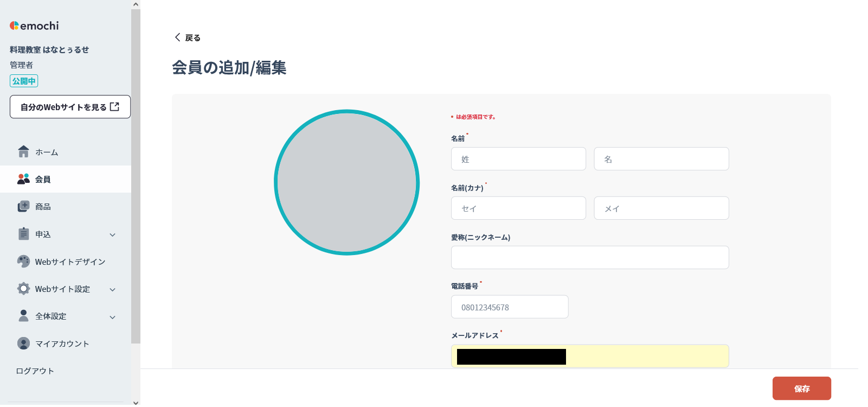Image resolution: width=868 pixels, height=407 pixels.
Task: Open the Webサイトデザイン menu item
Action: (66, 262)
